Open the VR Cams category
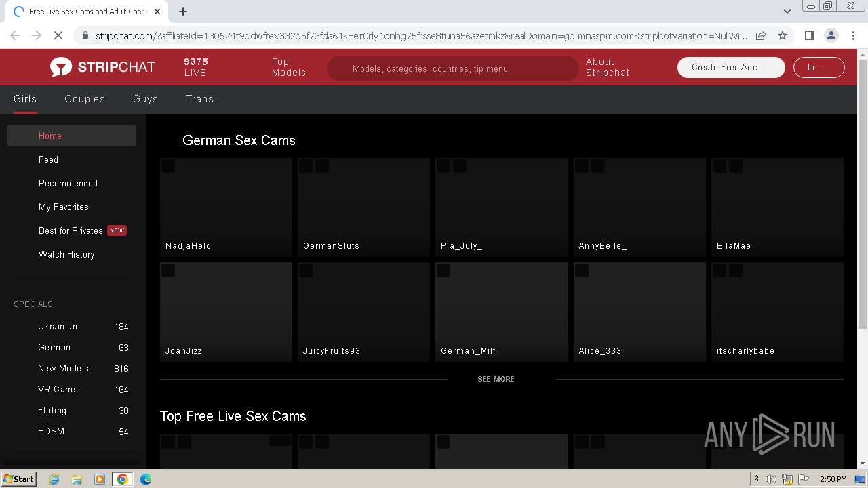 [x=71, y=390]
